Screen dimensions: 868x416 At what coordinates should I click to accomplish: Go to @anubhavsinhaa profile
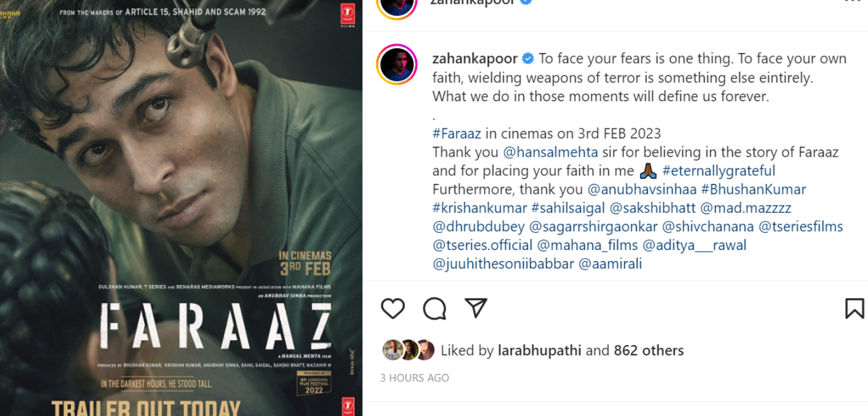(642, 189)
